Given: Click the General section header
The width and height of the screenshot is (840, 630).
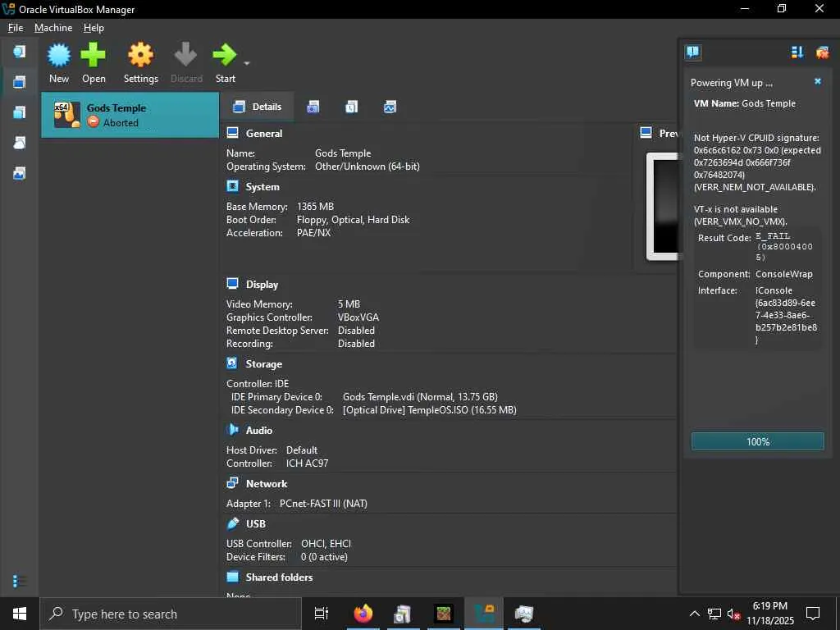Looking at the screenshot, I should 263,134.
